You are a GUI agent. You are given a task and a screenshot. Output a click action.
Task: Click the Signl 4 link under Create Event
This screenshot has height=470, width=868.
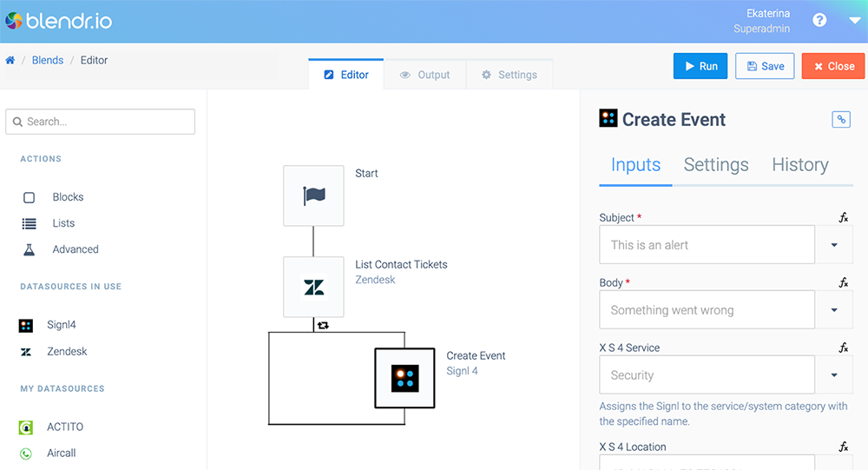(x=463, y=371)
